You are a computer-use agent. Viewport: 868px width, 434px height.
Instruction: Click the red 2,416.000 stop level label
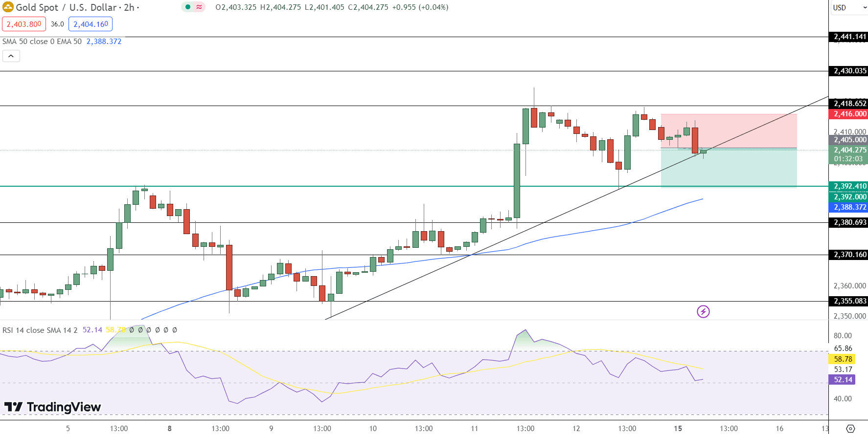point(849,114)
